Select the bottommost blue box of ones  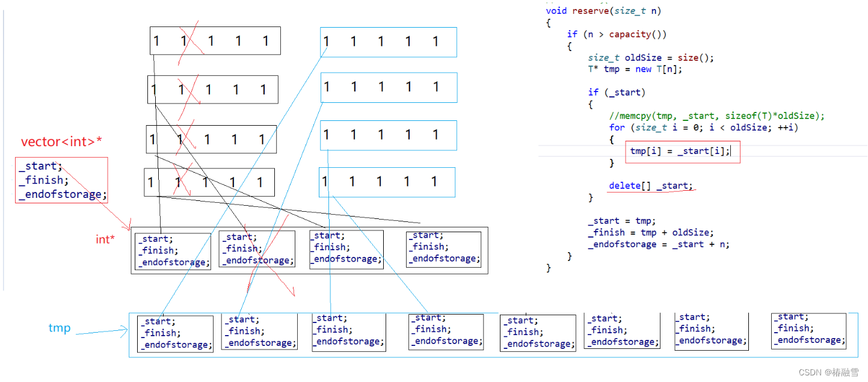point(386,182)
